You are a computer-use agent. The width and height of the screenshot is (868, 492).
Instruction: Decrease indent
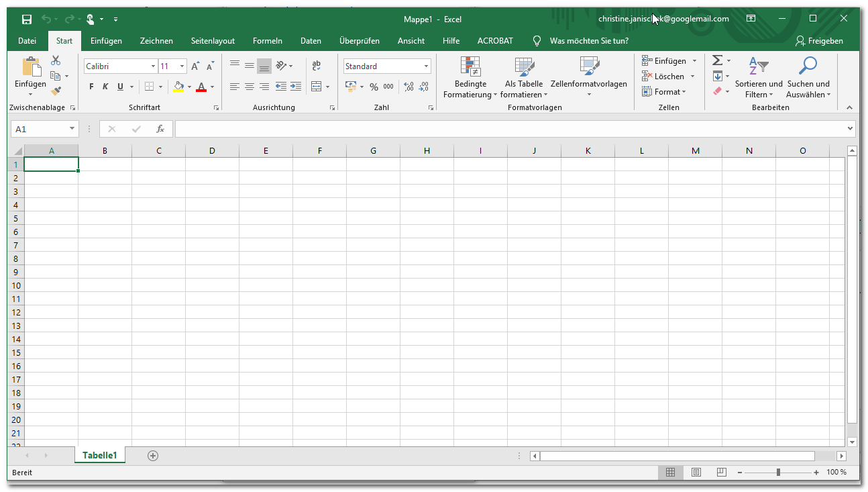tap(281, 87)
